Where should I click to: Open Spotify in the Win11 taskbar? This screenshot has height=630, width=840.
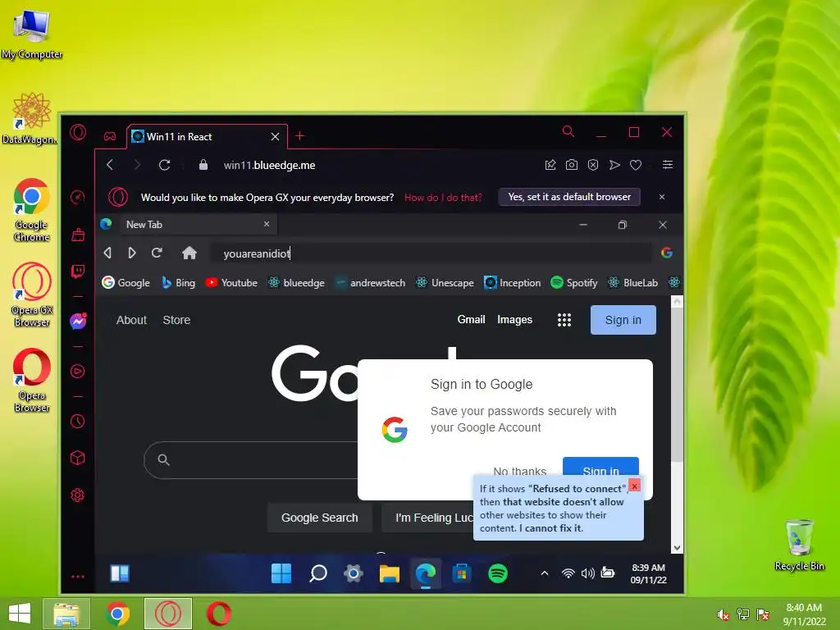(498, 573)
